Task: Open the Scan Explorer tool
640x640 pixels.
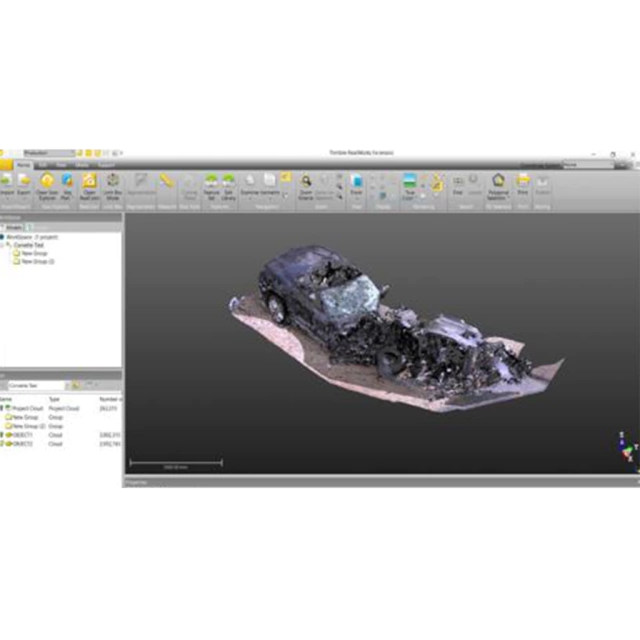Action: 46,182
